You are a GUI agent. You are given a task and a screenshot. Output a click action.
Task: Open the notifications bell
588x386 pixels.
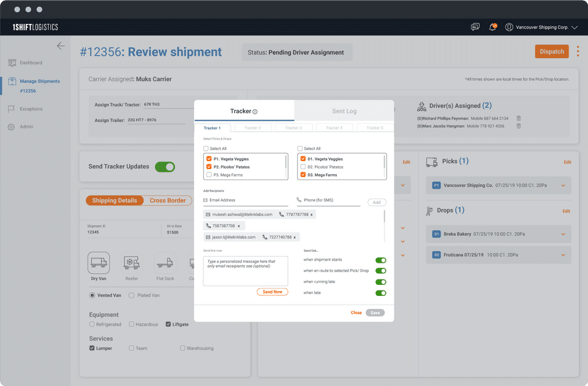click(x=492, y=27)
